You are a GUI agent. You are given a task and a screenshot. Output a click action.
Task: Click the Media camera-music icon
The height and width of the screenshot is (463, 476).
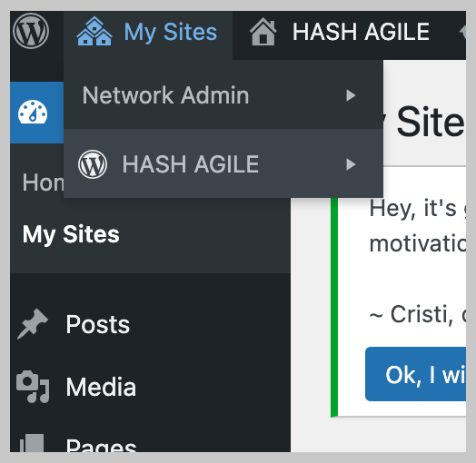pyautogui.click(x=33, y=387)
